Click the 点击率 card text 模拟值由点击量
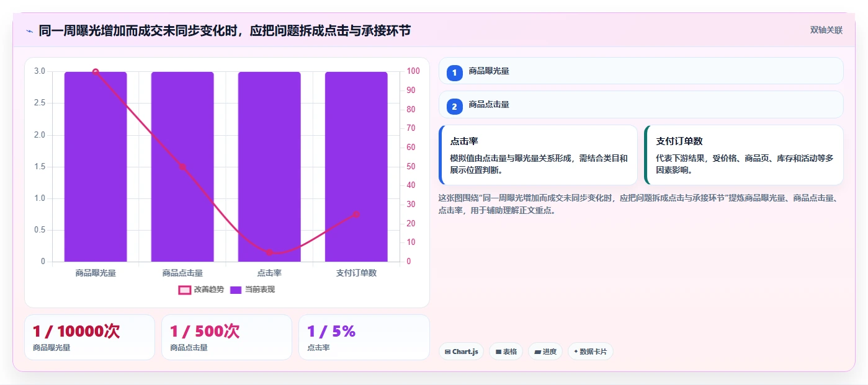The width and height of the screenshot is (868, 385). [539, 164]
